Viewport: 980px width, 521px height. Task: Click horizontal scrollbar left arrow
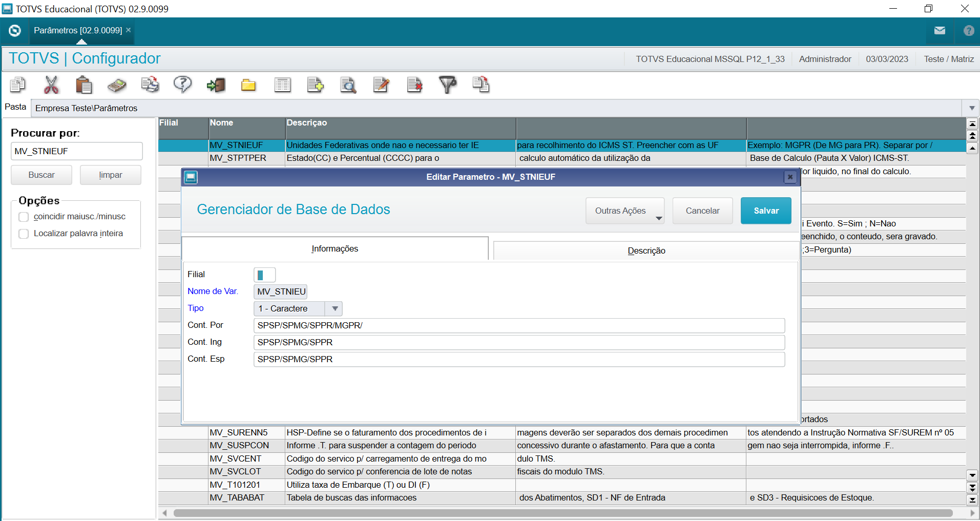click(164, 513)
